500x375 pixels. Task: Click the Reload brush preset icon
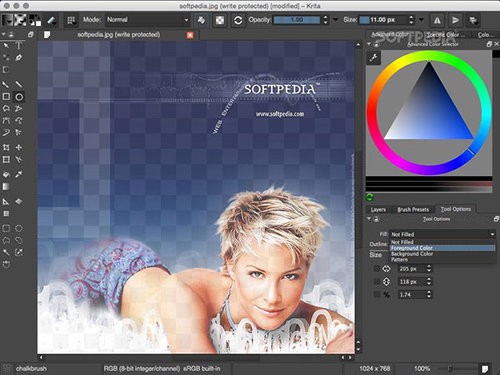pos(238,20)
